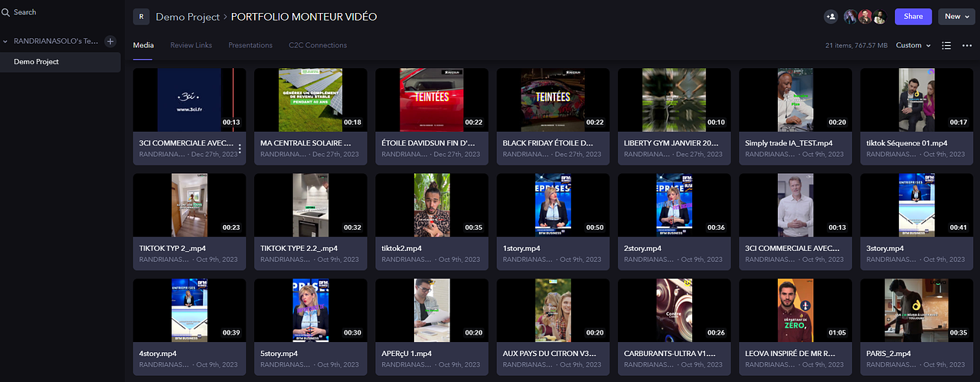Select Demo Project in the sidebar
The height and width of the screenshot is (382, 980).
36,62
